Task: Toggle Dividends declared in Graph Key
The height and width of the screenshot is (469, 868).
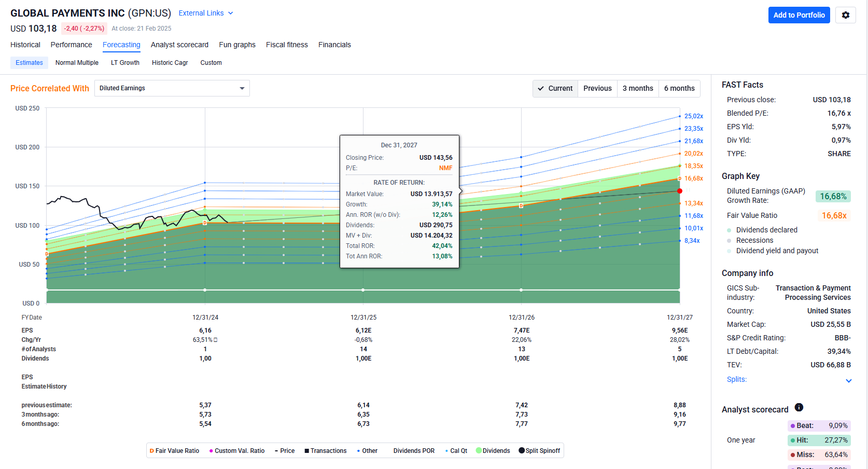Action: [x=729, y=230]
